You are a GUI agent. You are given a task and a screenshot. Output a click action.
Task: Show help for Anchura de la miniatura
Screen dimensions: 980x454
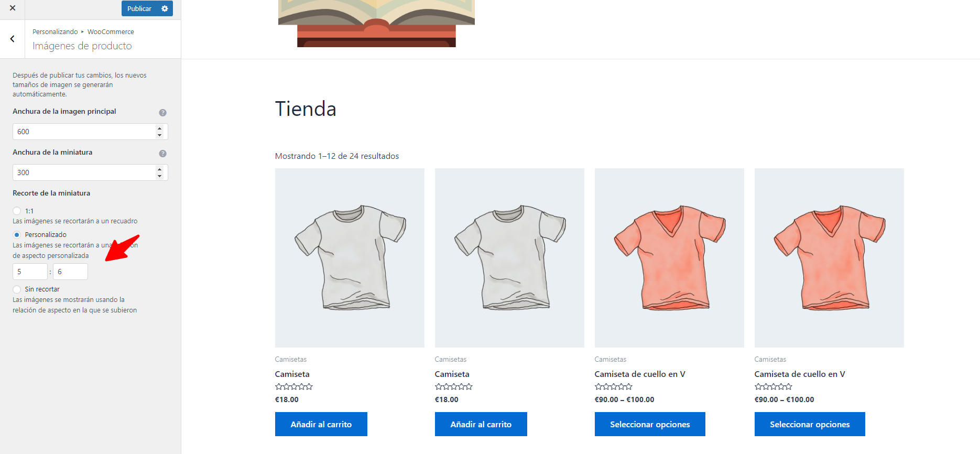(162, 154)
